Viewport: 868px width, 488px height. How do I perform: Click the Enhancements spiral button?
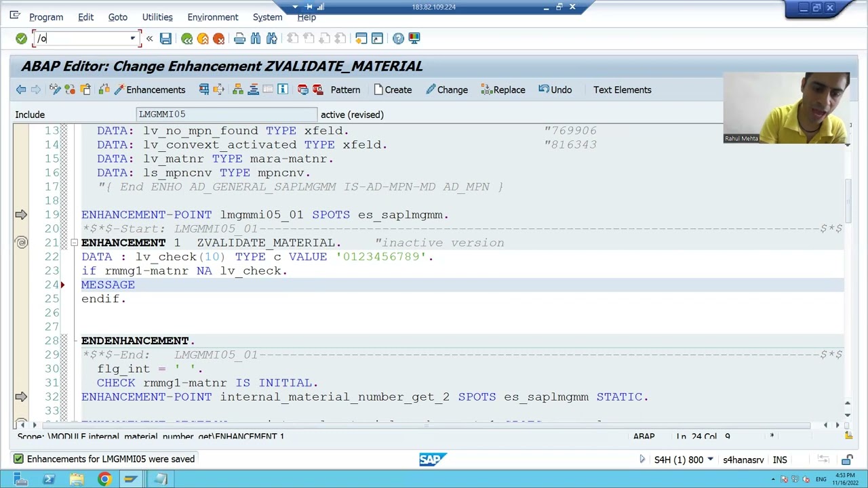tap(150, 89)
